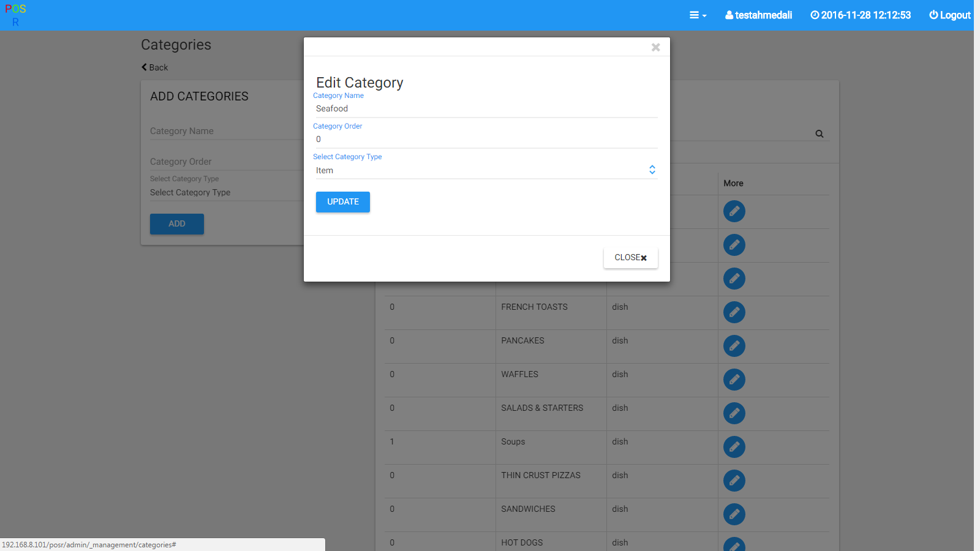Open the testahmedali user menu

click(758, 15)
